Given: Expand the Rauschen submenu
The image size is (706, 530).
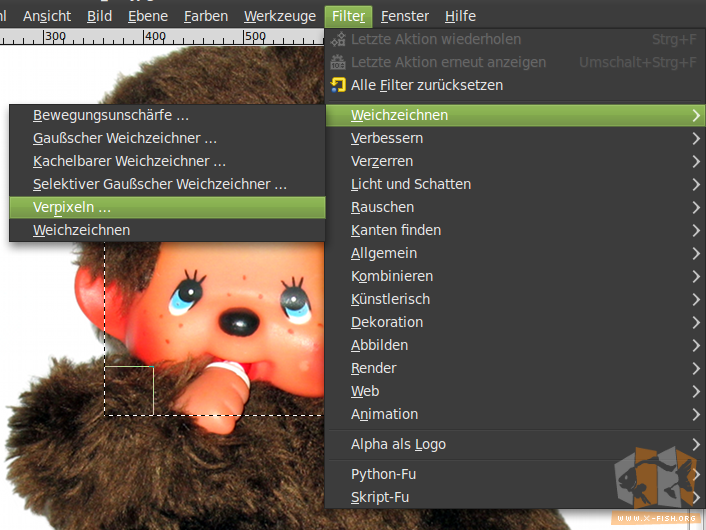Looking at the screenshot, I should 515,207.
